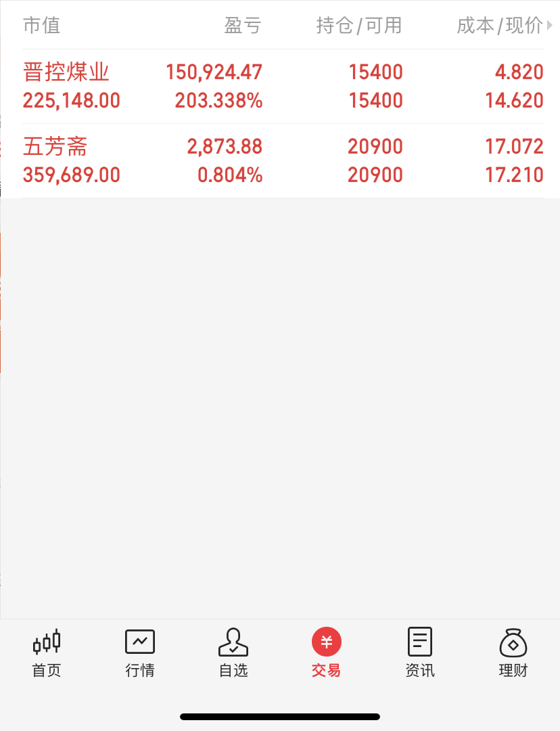Sort by the 市值 column header
This screenshot has height=731, width=560.
[x=41, y=25]
